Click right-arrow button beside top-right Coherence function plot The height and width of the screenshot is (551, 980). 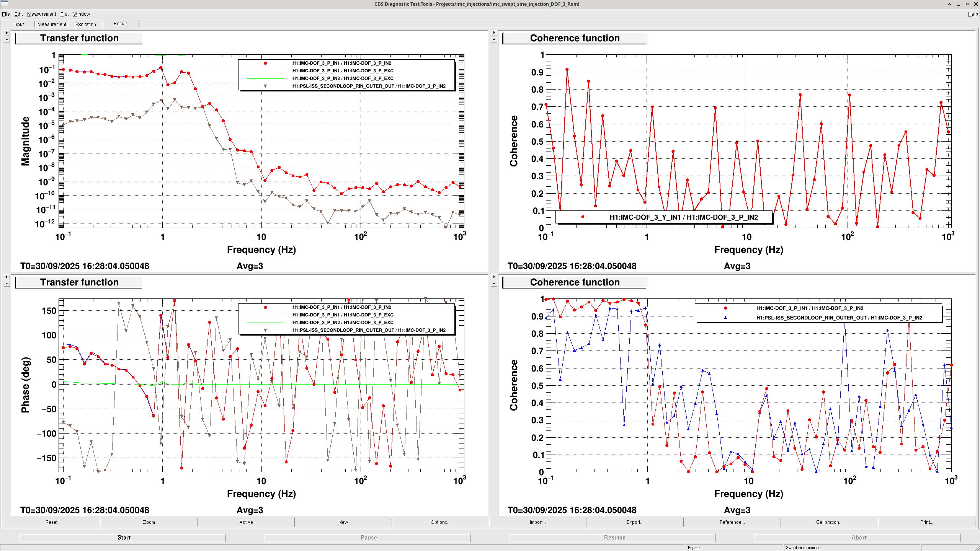click(x=494, y=33)
